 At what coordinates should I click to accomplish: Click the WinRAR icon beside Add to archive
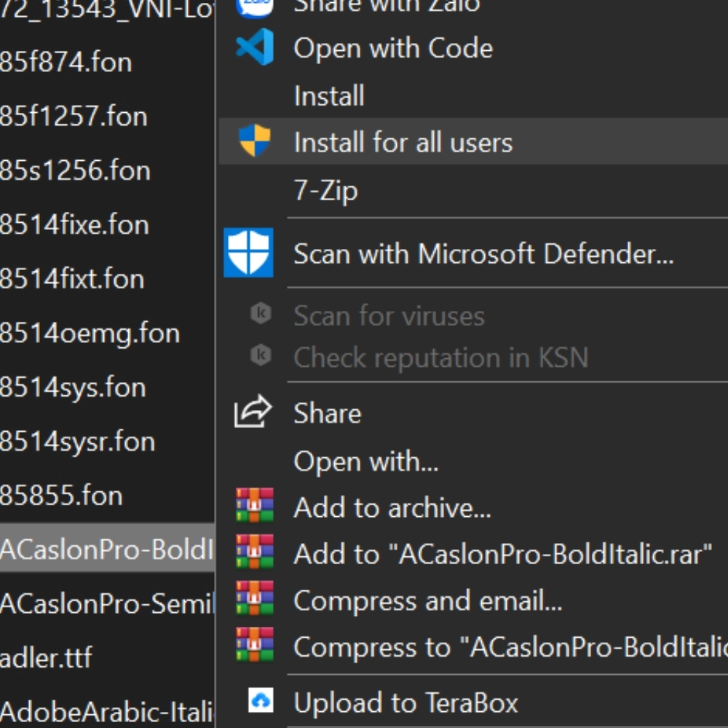(254, 505)
